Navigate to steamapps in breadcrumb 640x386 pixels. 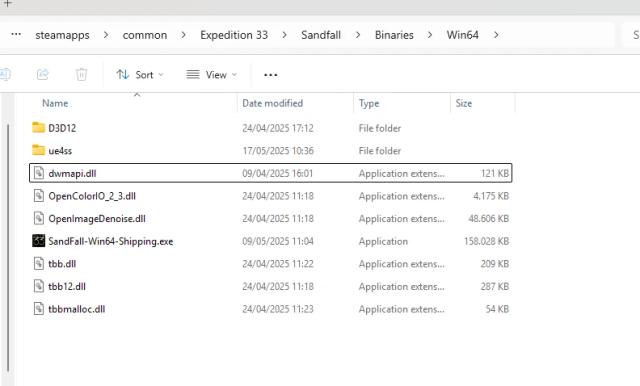pyautogui.click(x=62, y=35)
